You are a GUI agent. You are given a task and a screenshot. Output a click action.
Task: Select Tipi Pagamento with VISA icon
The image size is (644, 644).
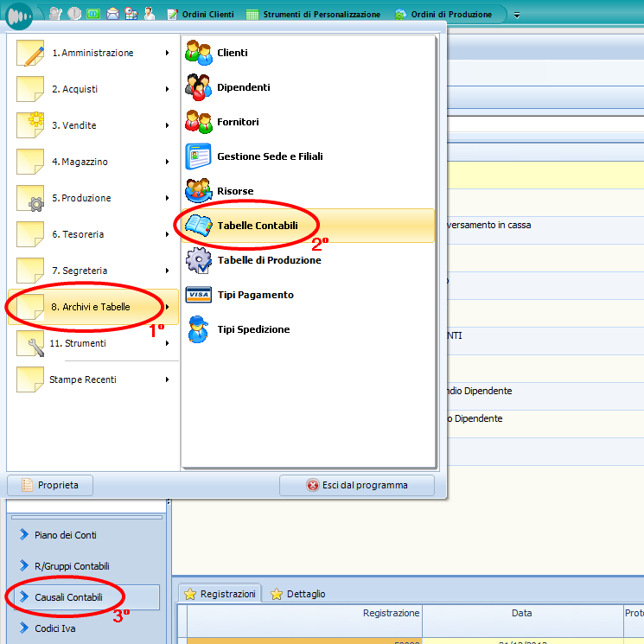click(x=255, y=295)
